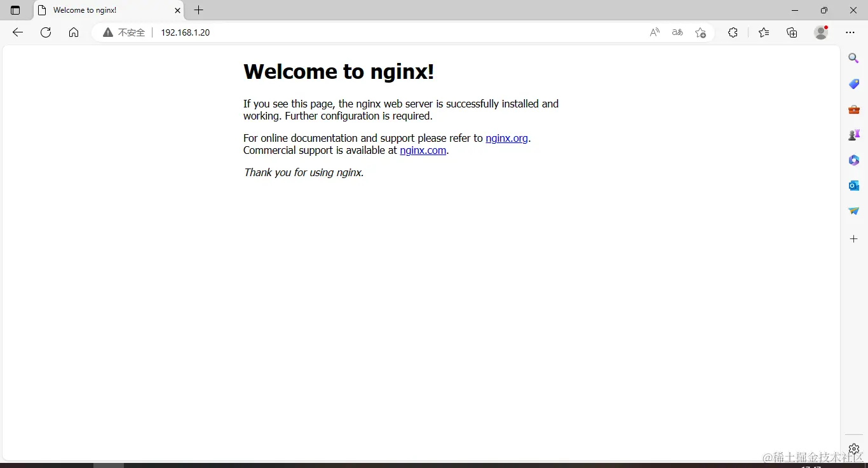Open the user profile menu
Image resolution: width=868 pixels, height=468 pixels.
click(821, 32)
